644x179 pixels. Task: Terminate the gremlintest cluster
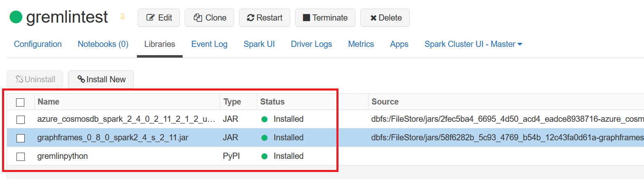click(325, 18)
